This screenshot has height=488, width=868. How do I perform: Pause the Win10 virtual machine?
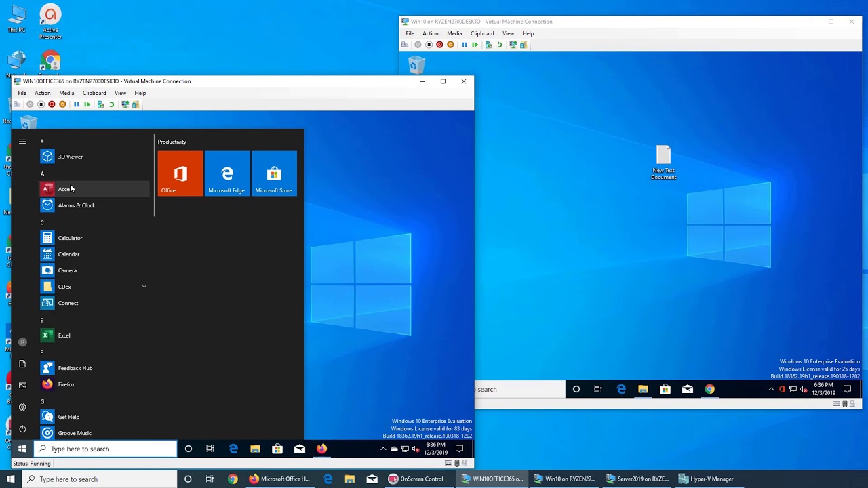click(464, 45)
